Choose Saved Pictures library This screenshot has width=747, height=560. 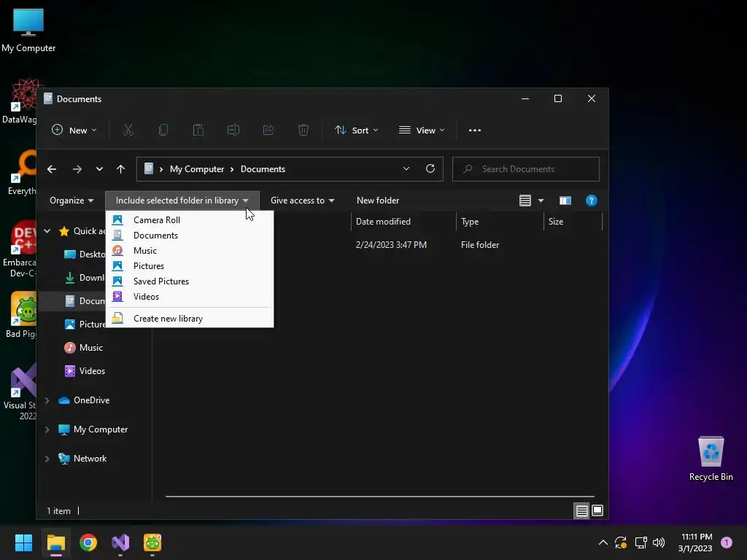(x=190, y=281)
